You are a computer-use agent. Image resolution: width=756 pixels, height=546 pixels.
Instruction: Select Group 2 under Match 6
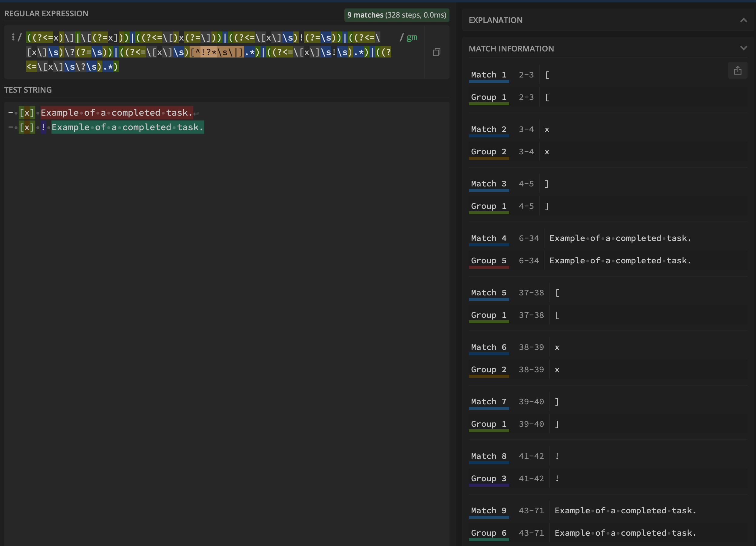tap(489, 370)
